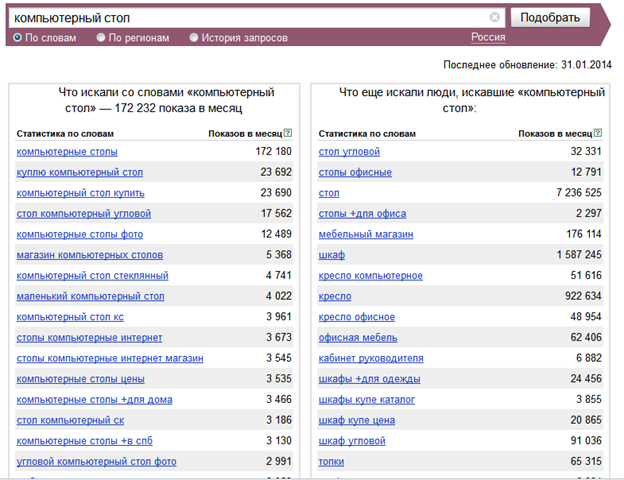Click the 'Подобрать' button
The image size is (624, 480).
click(x=550, y=18)
